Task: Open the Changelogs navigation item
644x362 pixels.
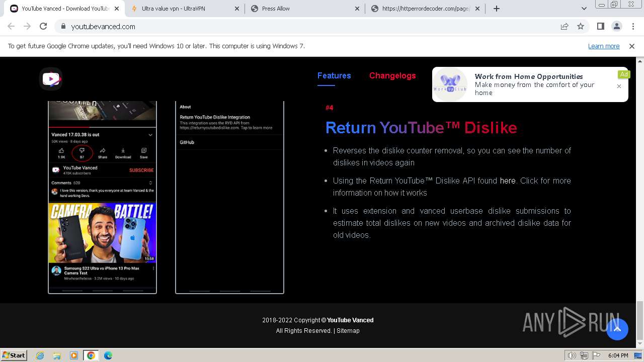Action: coord(392,75)
